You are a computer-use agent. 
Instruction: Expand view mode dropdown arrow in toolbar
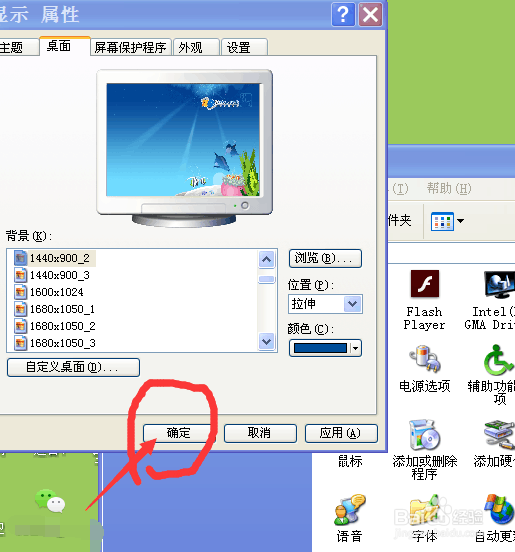click(x=460, y=221)
